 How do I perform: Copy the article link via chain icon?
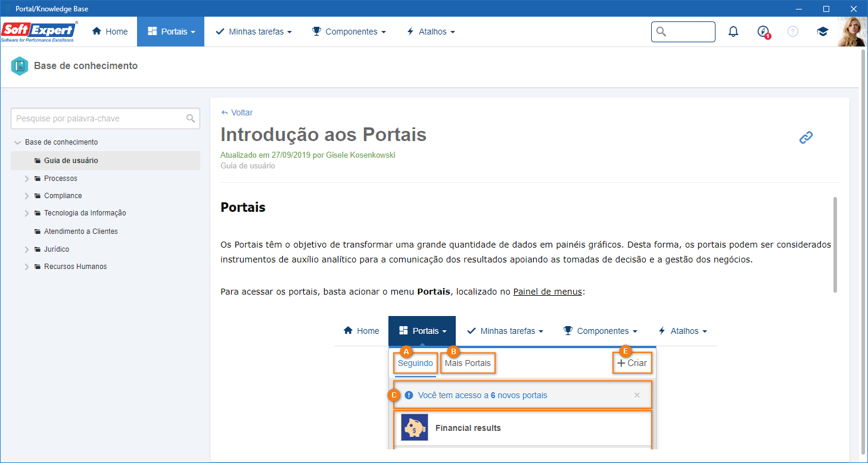806,137
